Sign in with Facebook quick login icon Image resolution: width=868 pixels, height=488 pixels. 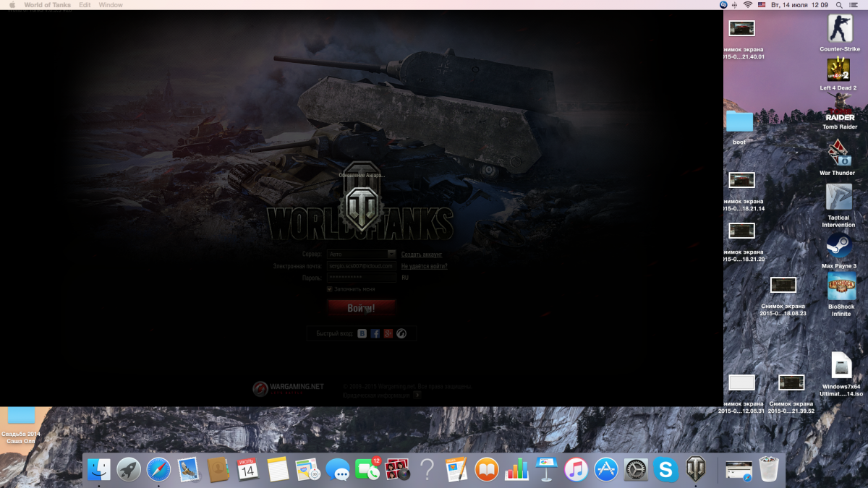[375, 333]
